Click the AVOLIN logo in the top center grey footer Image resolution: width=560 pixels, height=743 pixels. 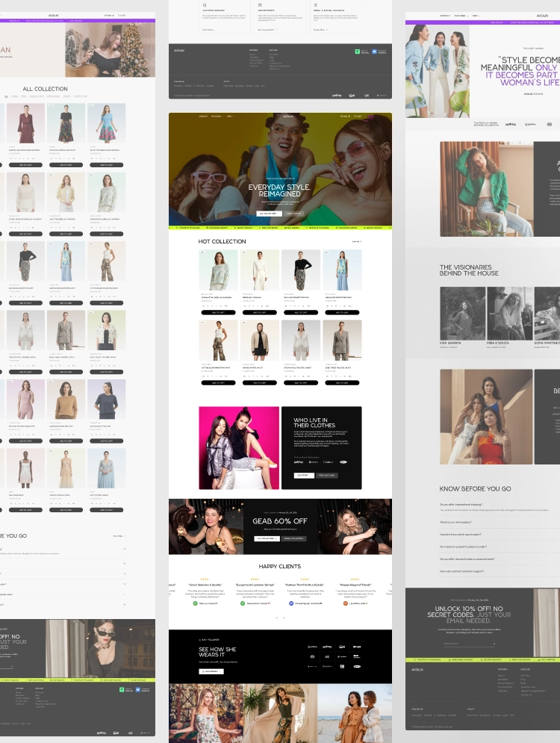[179, 50]
